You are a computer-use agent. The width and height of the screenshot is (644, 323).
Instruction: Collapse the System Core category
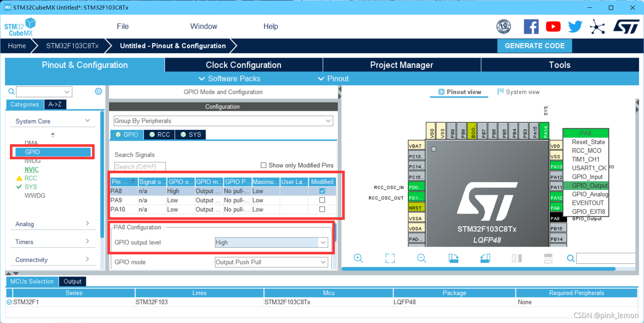pos(87,121)
